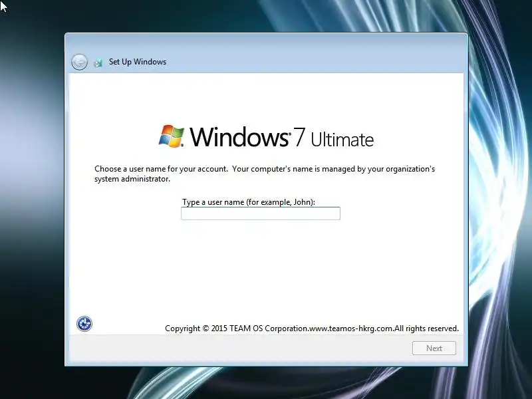Click the back arrow button in header
The width and height of the screenshot is (532, 399).
(x=79, y=62)
